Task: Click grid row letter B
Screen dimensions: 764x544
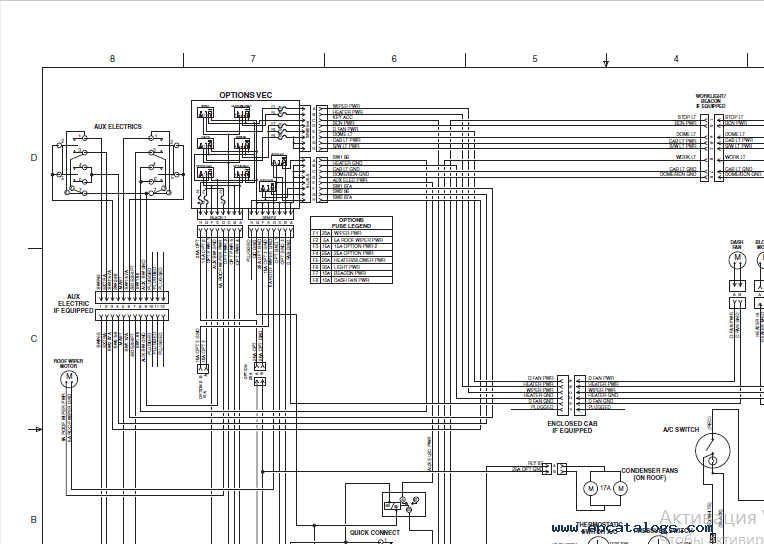Action: (34, 520)
